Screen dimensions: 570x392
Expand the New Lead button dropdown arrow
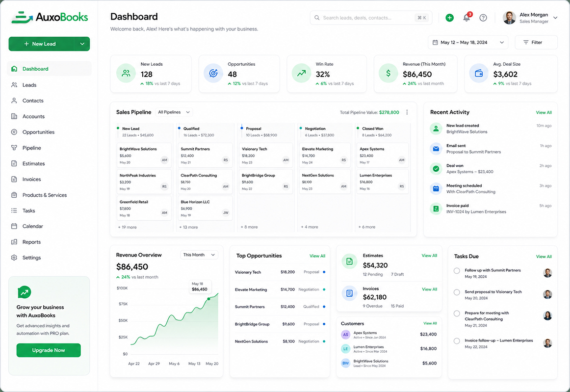click(x=82, y=44)
